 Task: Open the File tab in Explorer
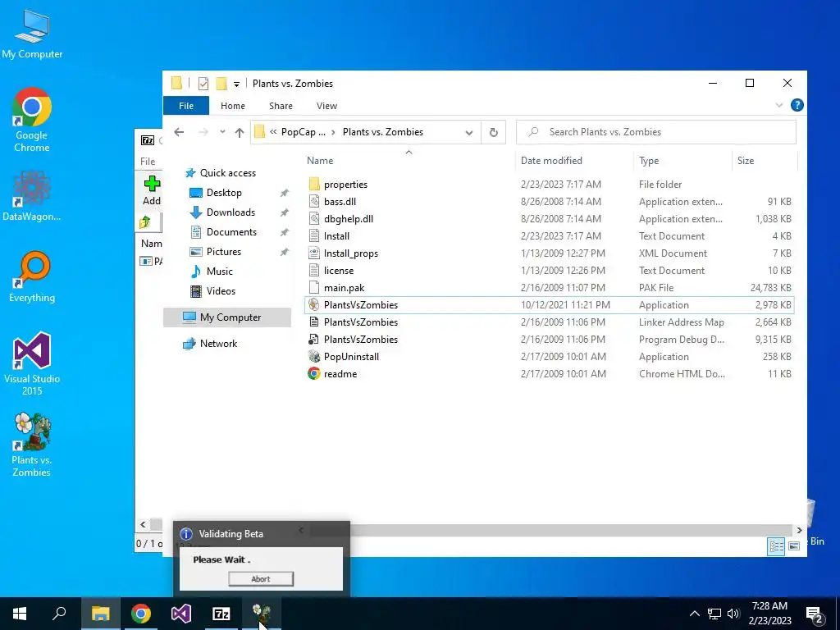pos(186,106)
